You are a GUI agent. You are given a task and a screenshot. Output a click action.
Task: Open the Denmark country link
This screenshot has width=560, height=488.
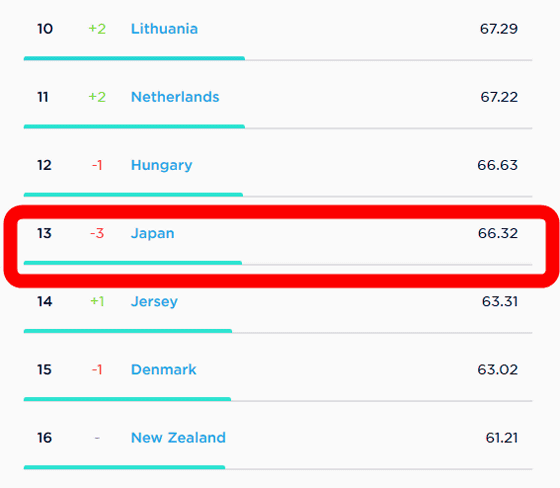coord(164,369)
